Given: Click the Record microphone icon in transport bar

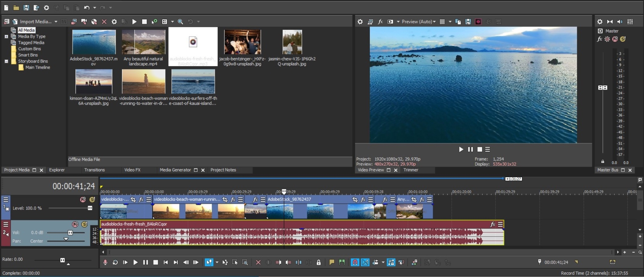Looking at the screenshot, I should pyautogui.click(x=105, y=262).
